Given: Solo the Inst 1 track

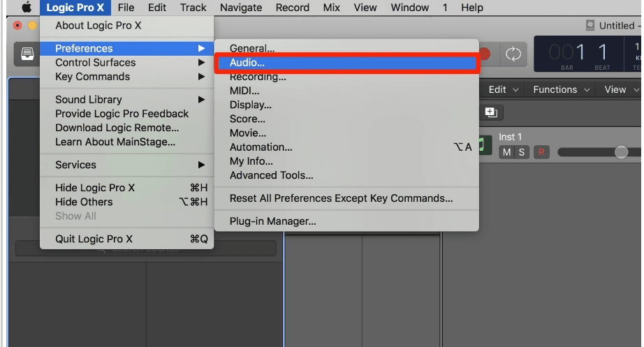Looking at the screenshot, I should pos(521,152).
